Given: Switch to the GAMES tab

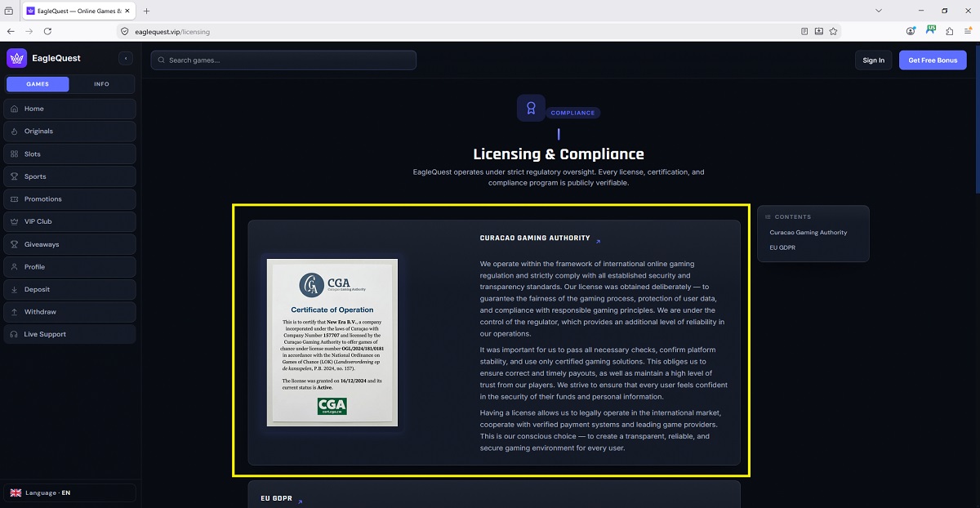Looking at the screenshot, I should tap(38, 84).
